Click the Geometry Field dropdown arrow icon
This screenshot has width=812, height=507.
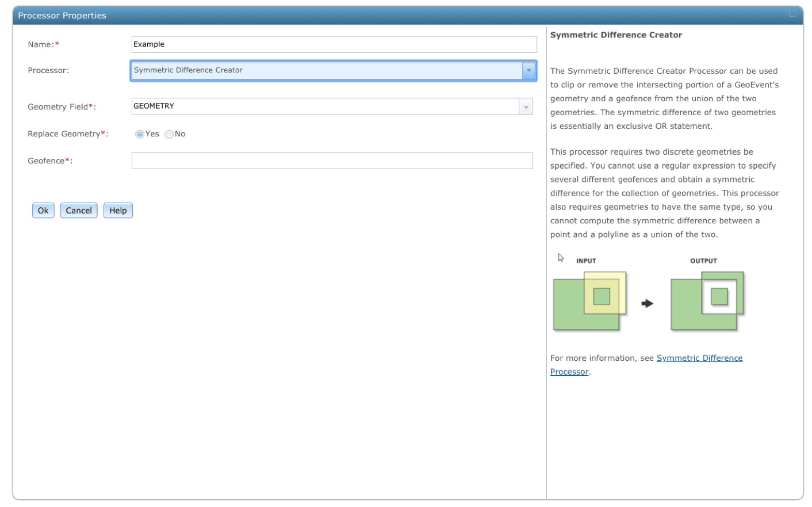525,106
